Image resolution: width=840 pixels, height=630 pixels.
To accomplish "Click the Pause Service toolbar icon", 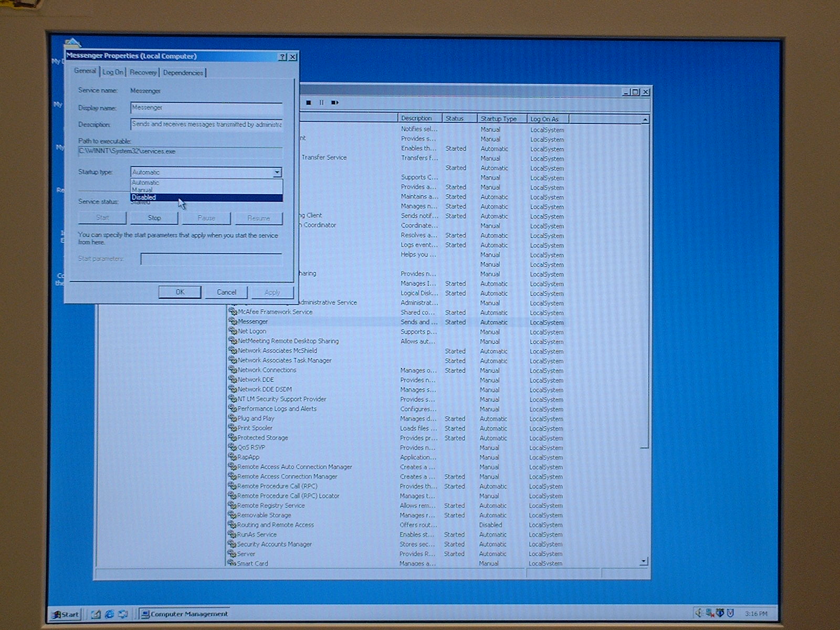I will [x=321, y=103].
